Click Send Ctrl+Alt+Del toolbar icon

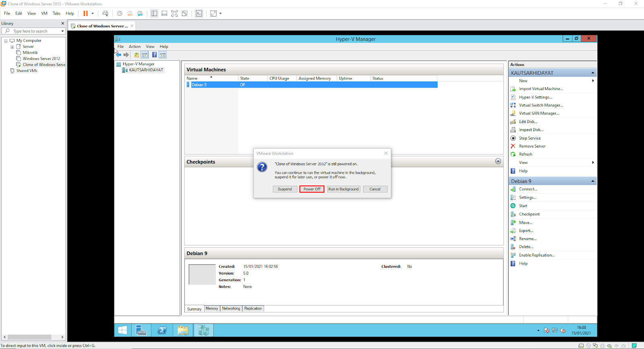(x=105, y=13)
